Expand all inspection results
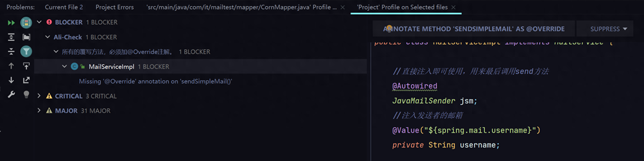The image size is (644, 161). click(11, 37)
